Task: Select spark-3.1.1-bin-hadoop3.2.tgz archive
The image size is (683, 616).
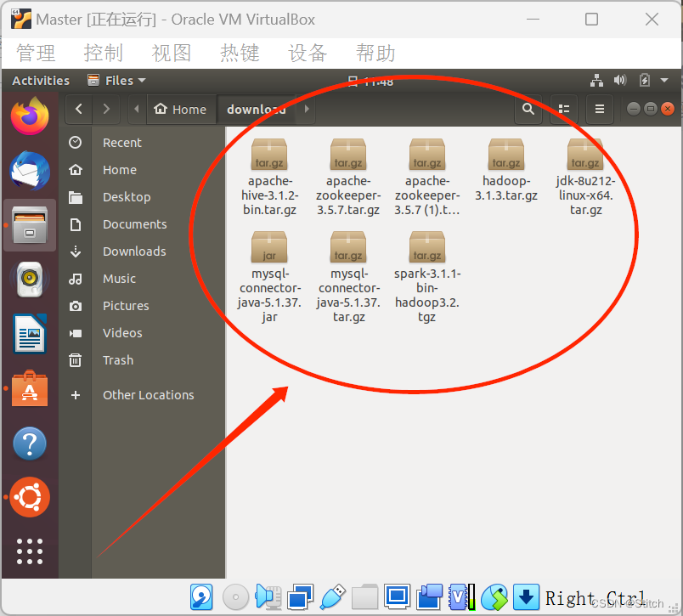Action: tap(426, 277)
